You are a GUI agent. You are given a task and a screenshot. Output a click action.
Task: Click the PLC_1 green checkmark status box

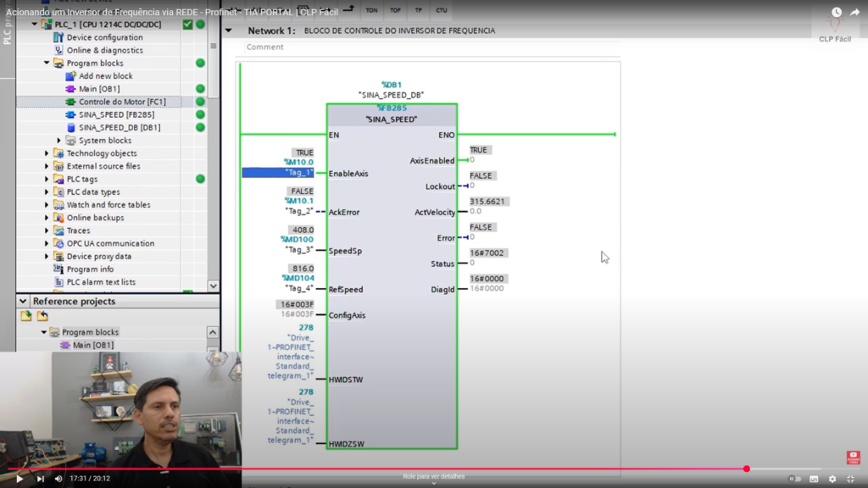[x=187, y=25]
